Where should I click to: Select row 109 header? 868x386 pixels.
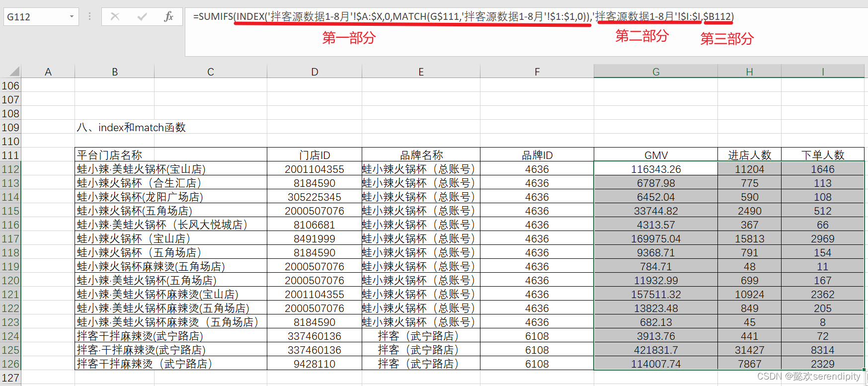pos(10,127)
